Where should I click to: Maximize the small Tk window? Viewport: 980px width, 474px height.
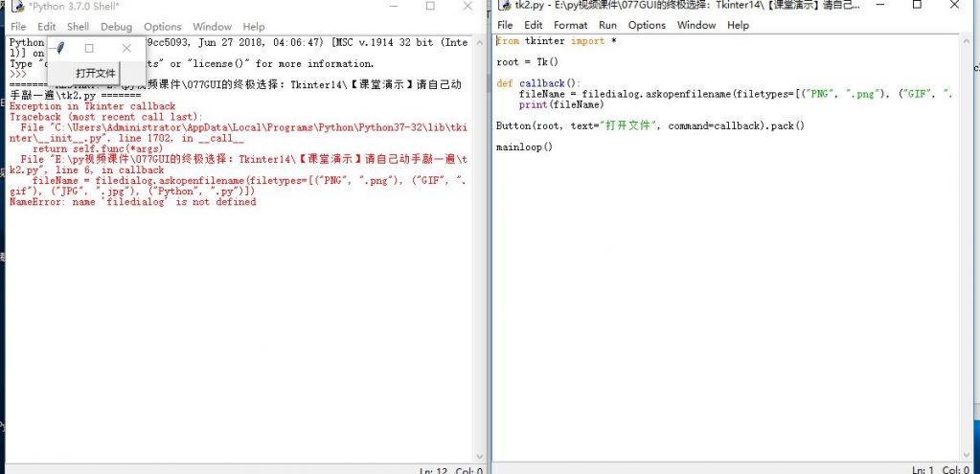click(x=89, y=48)
